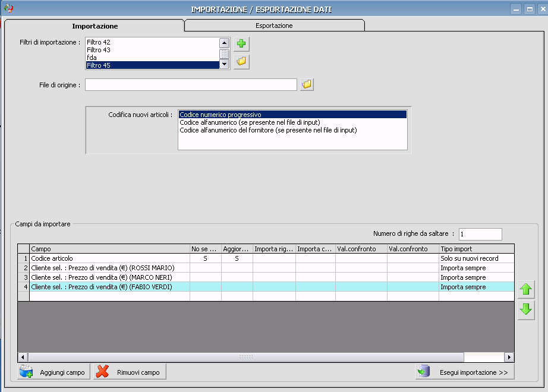Click row number 4 header
This screenshot has width=548, height=392.
coord(23,286)
